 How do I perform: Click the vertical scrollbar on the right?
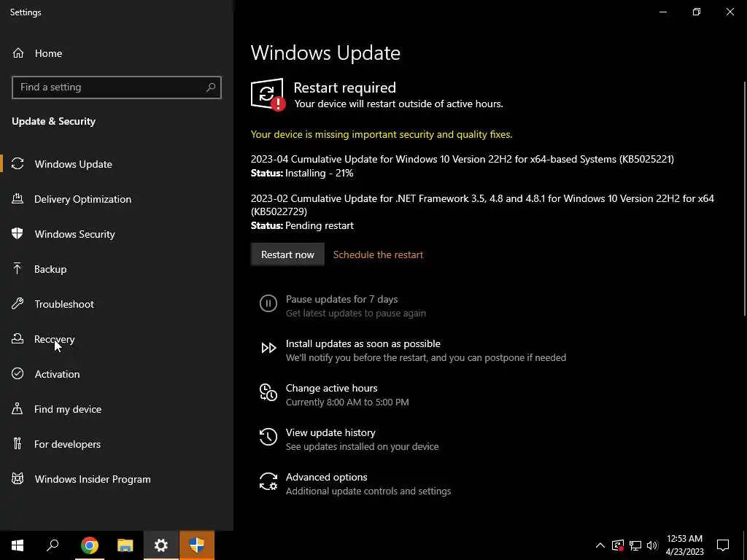(x=744, y=198)
